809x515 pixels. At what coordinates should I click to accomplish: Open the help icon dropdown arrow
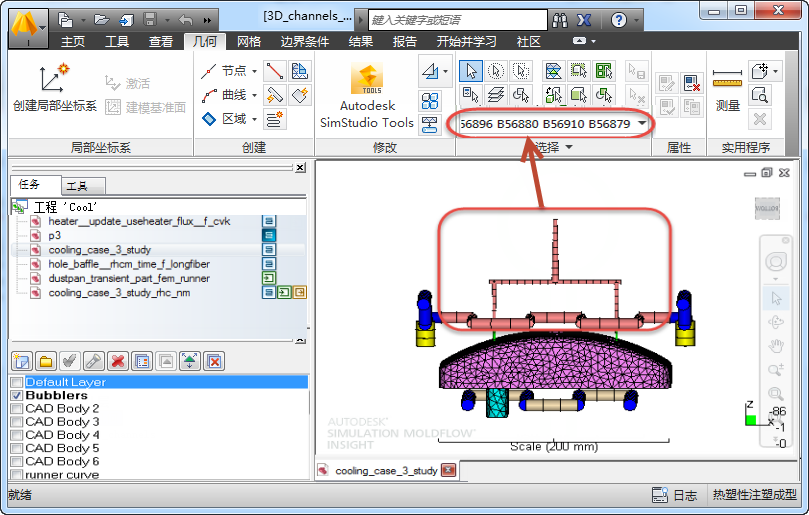click(x=636, y=21)
